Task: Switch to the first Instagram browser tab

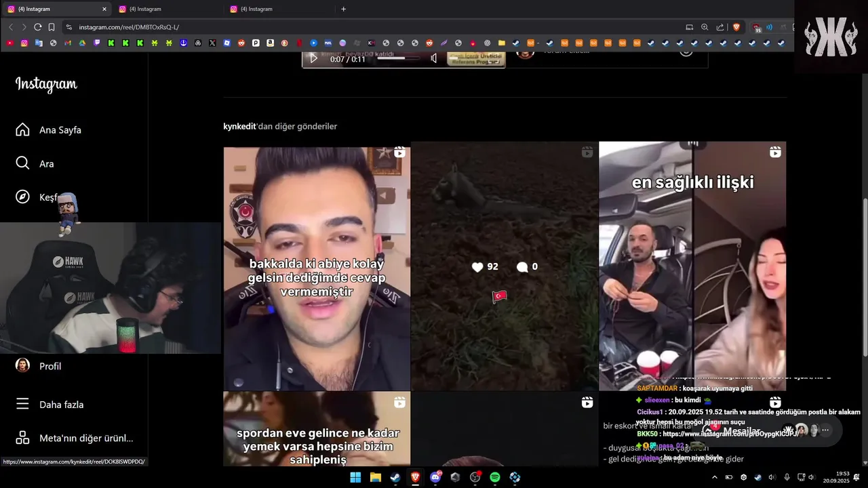Action: pyautogui.click(x=56, y=9)
